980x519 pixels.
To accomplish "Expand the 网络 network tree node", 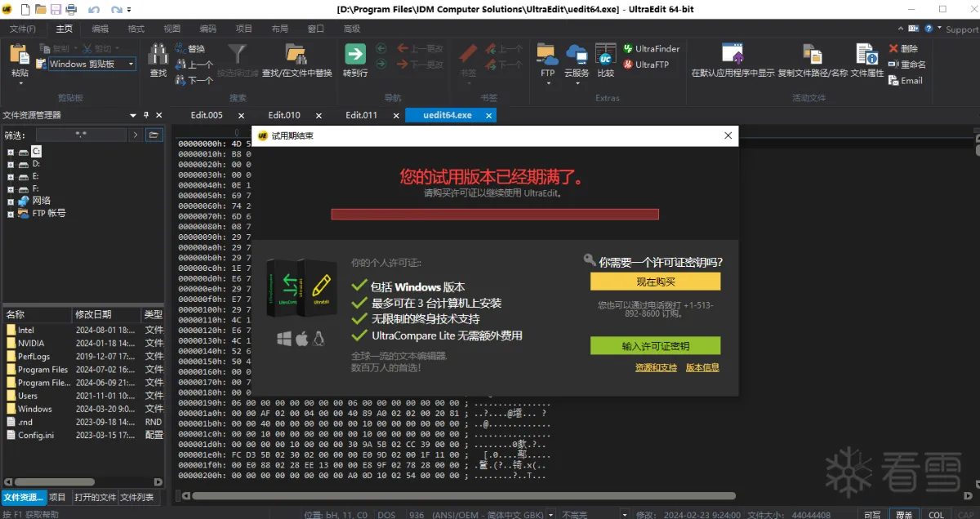I will 11,201.
